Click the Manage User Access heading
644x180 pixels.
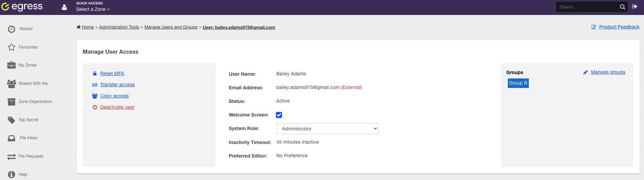click(110, 52)
